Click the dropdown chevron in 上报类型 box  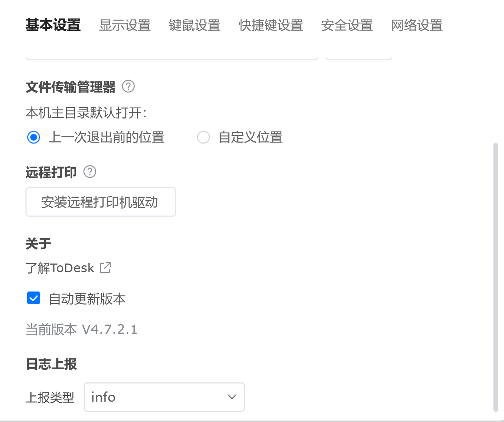232,397
